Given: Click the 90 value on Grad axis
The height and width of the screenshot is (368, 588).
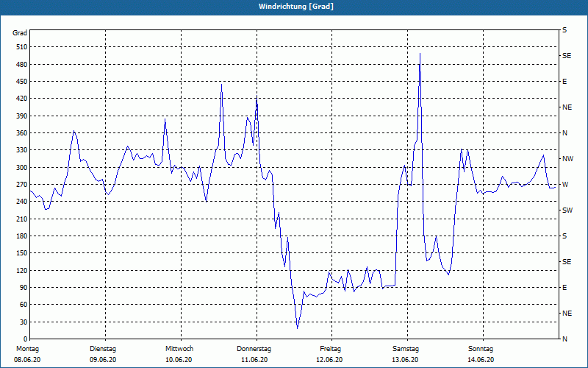Looking at the screenshot, I should (x=24, y=288).
